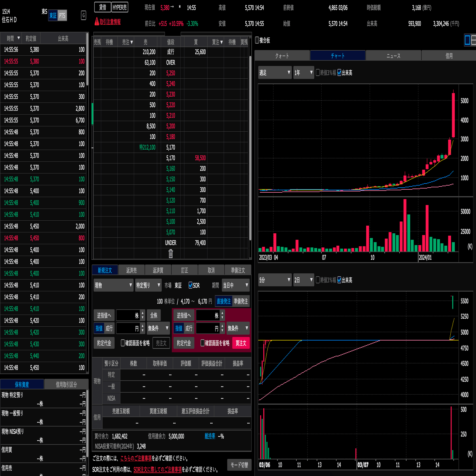Open the こちらのご注意事項 link
Screen dimensions: 476x476
pos(136,458)
